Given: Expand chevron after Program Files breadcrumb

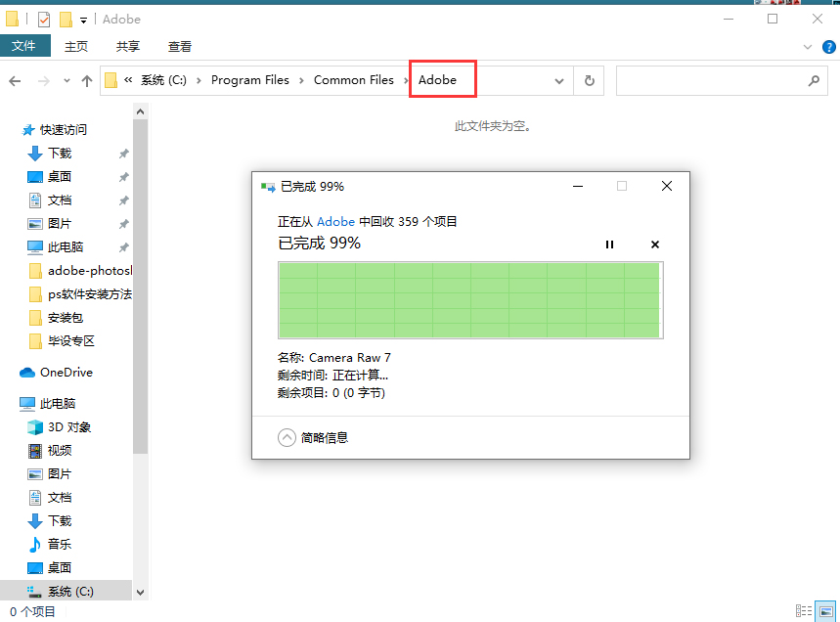Looking at the screenshot, I should [x=301, y=81].
